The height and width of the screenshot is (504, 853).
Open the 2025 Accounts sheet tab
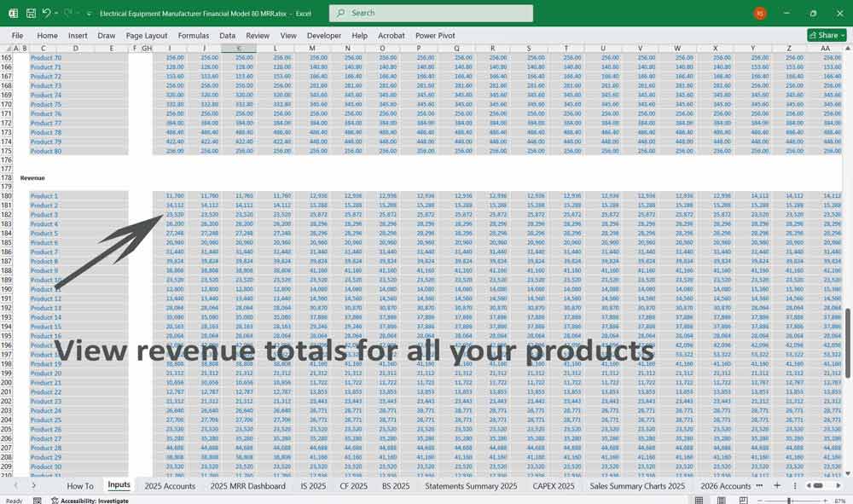(170, 485)
